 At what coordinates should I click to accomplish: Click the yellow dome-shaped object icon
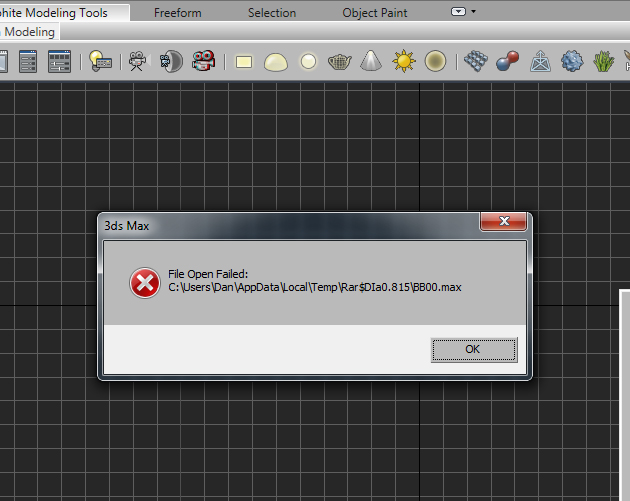(x=275, y=62)
